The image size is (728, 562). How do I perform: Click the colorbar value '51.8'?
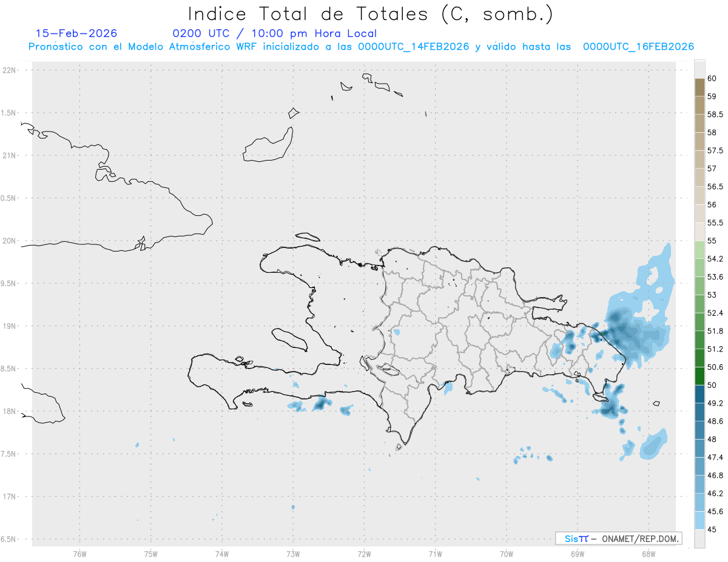coord(715,331)
